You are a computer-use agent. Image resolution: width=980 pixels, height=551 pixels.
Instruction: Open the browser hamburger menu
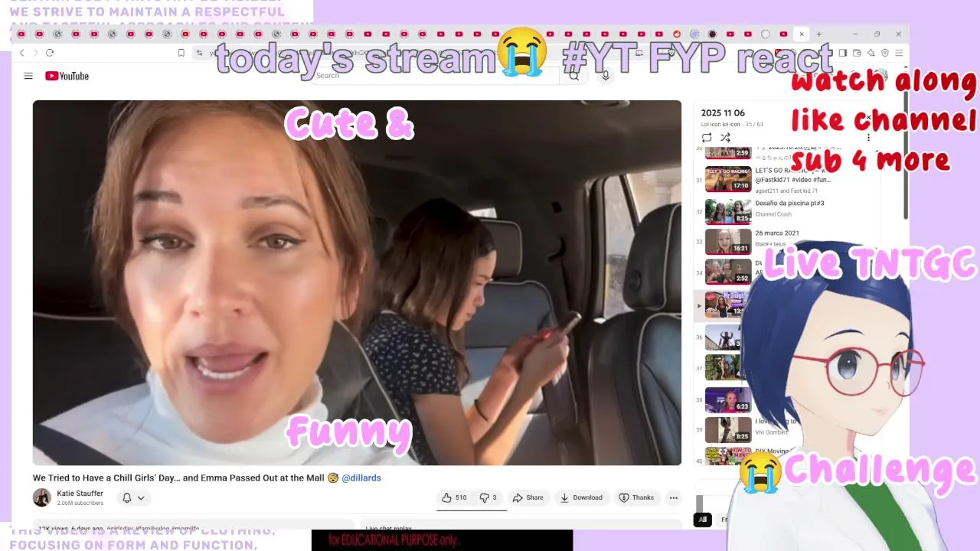pyautogui.click(x=899, y=53)
